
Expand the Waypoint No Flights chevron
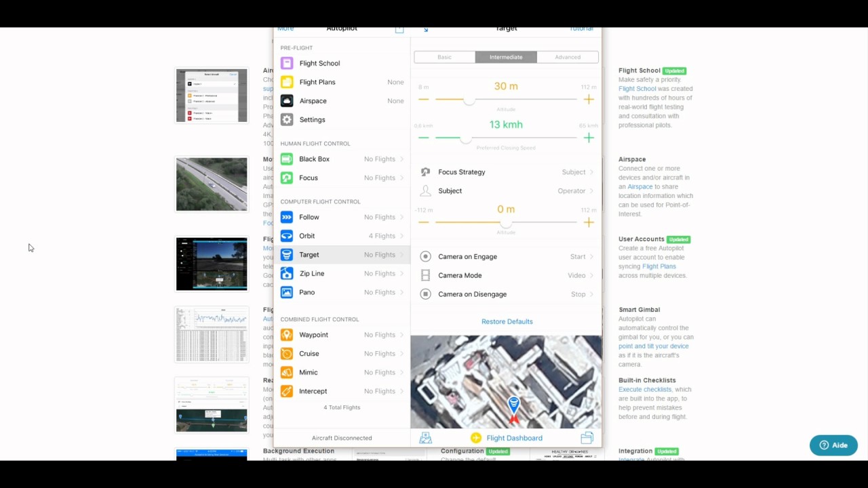[x=401, y=335]
